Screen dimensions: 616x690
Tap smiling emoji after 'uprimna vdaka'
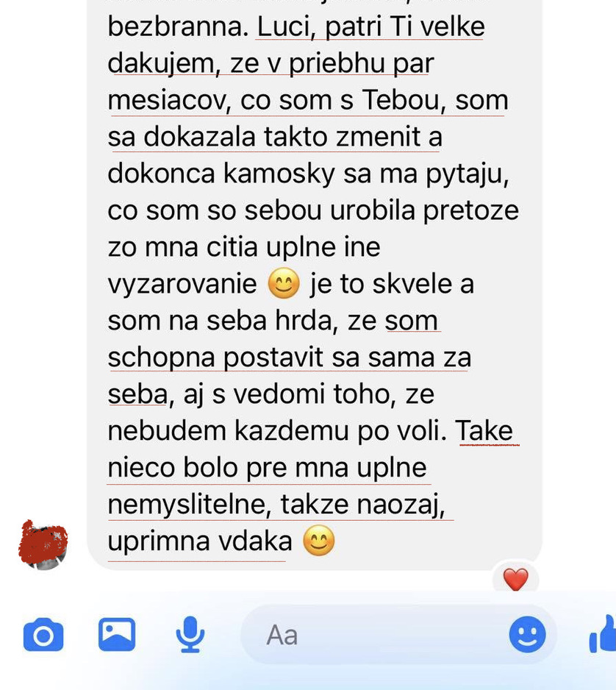click(319, 541)
